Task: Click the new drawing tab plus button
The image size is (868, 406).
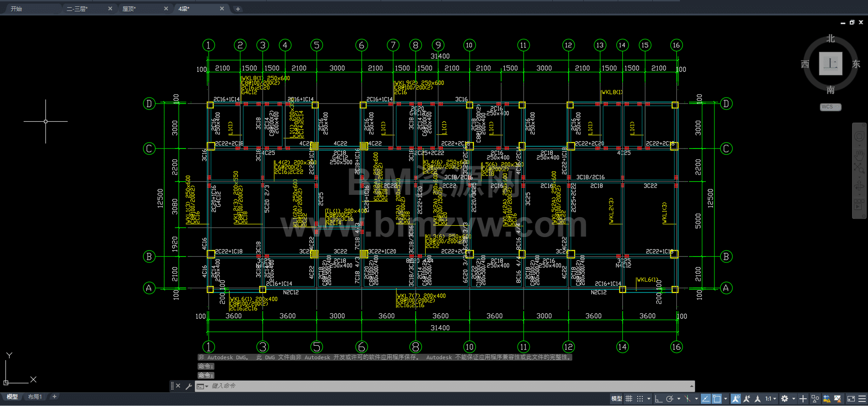Action: pyautogui.click(x=238, y=9)
